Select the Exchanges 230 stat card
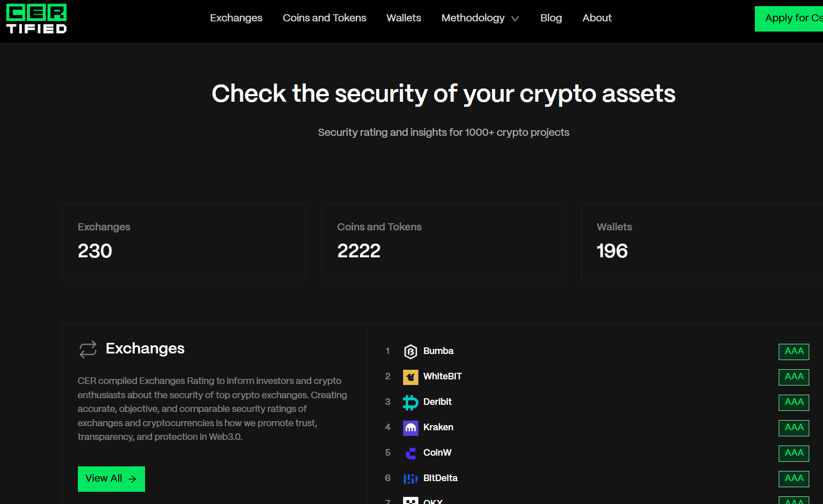Viewport: 823px width, 504px height. [x=184, y=242]
